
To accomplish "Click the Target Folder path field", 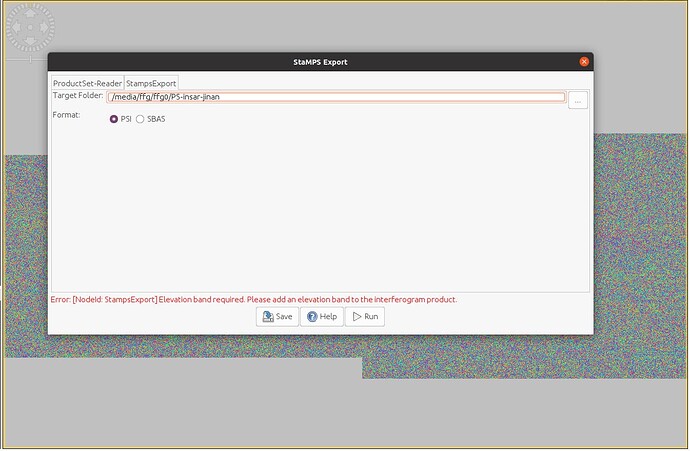I will [336, 97].
